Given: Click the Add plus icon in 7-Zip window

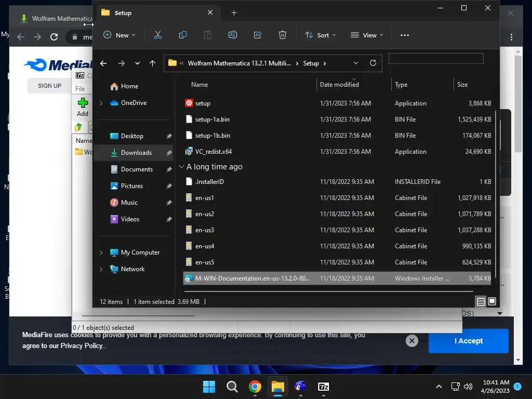Looking at the screenshot, I should click(83, 107).
